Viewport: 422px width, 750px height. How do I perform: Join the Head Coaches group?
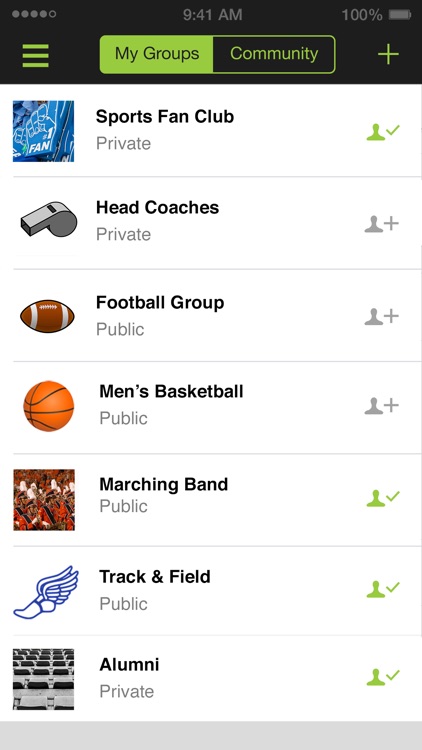coord(381,223)
